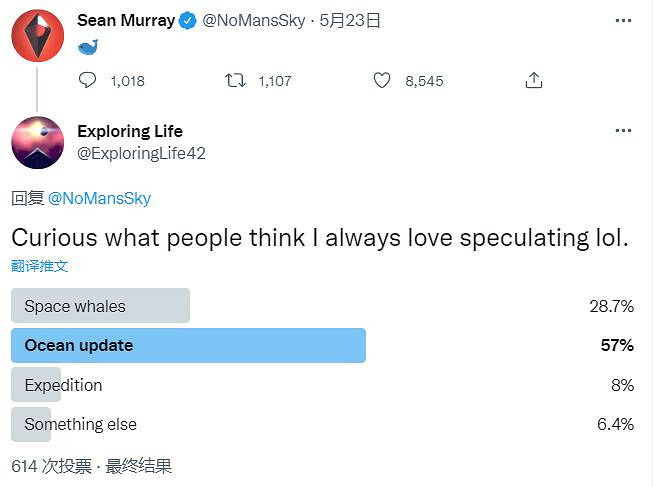Select the Space whales poll bar
The image size is (654, 487).
(100, 306)
